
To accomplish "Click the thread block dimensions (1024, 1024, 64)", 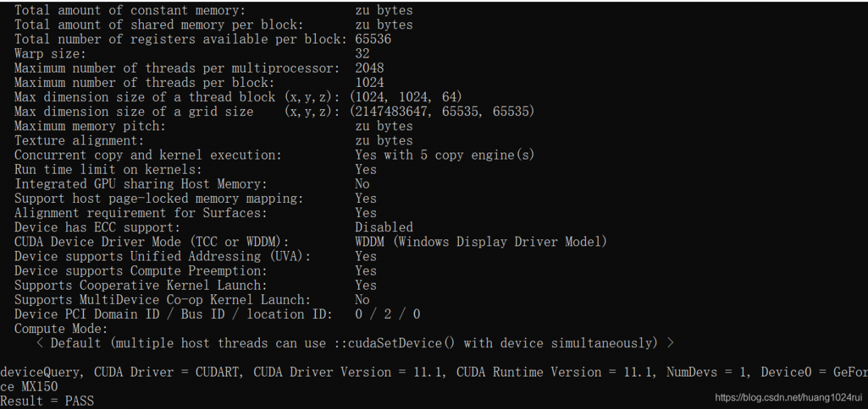I will [x=406, y=97].
